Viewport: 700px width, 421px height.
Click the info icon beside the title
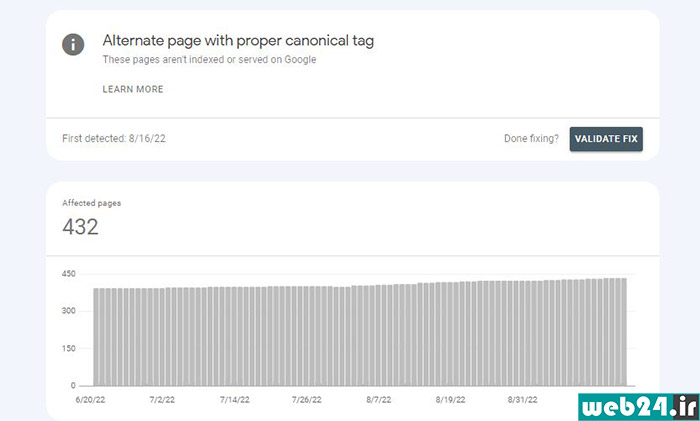[x=73, y=45]
